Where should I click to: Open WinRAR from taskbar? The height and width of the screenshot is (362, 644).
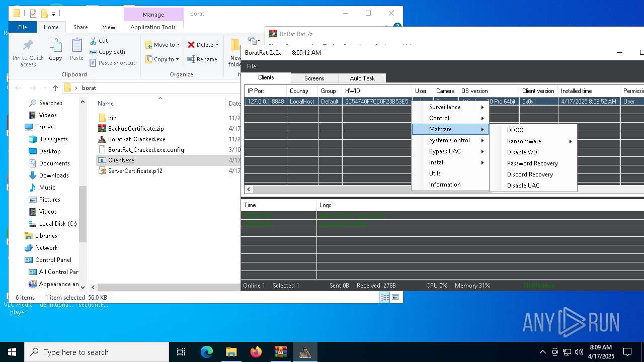coord(280,352)
